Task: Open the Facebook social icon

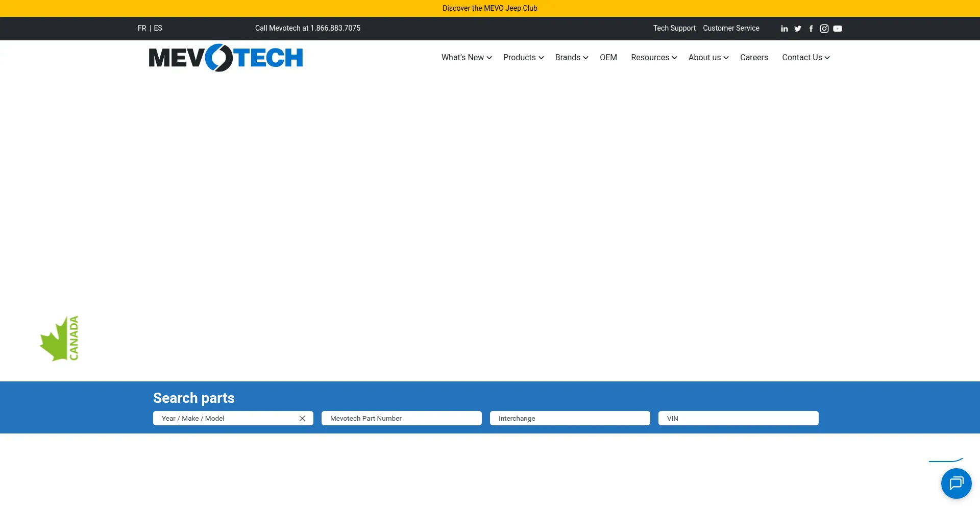Action: (811, 29)
